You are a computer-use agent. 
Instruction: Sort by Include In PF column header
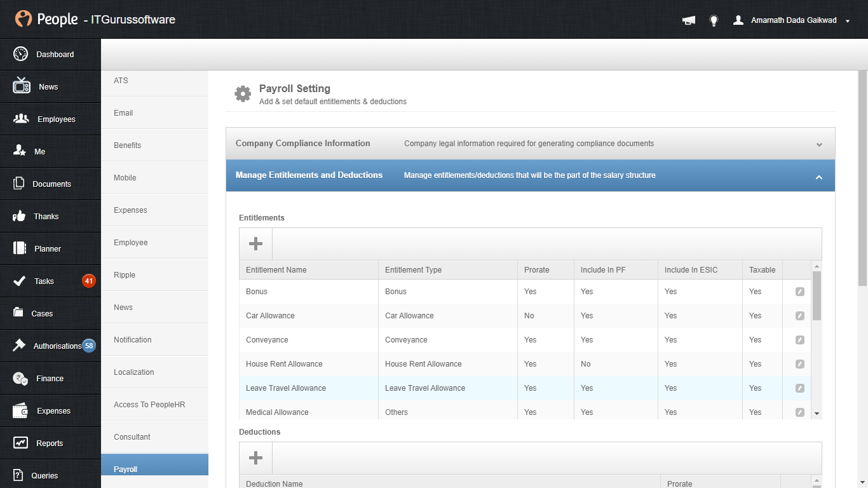click(616, 270)
